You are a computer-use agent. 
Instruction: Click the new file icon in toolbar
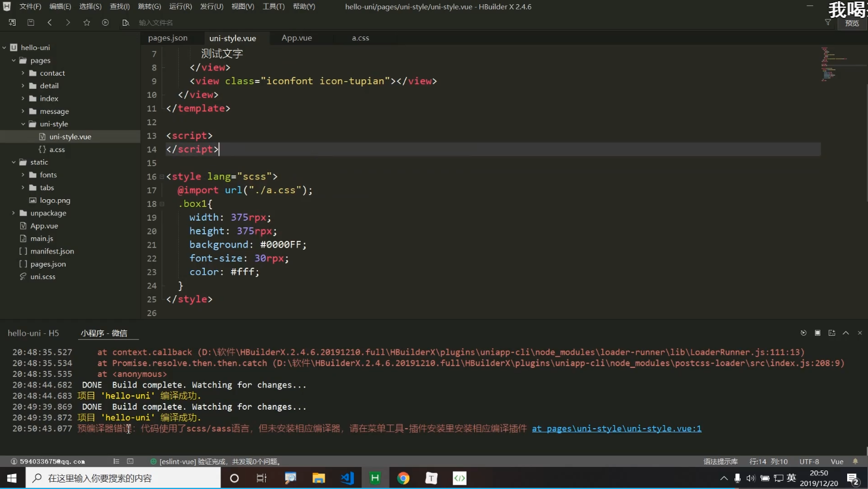[12, 23]
